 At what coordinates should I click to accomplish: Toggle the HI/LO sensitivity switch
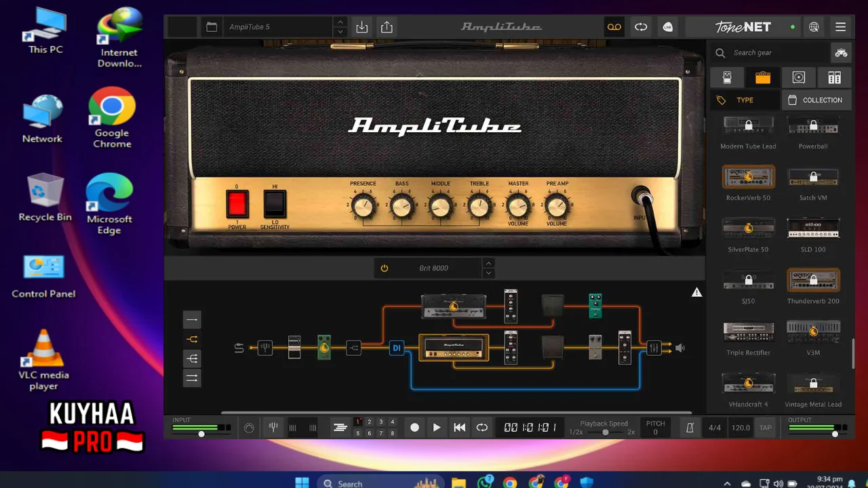point(275,203)
